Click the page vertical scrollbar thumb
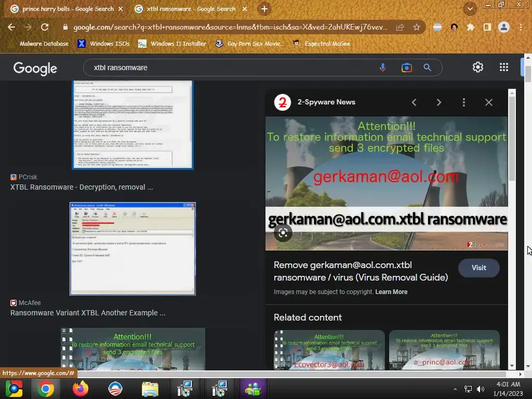 528,73
